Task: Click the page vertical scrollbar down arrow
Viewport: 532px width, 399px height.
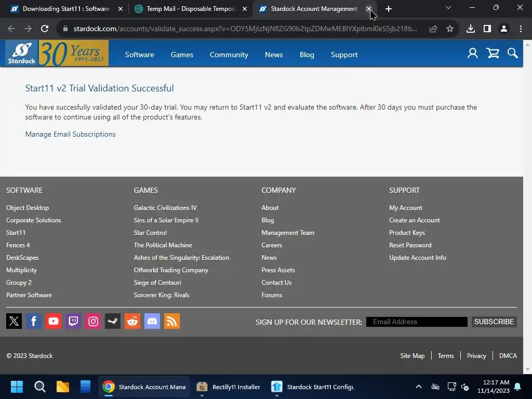Action: (x=528, y=370)
